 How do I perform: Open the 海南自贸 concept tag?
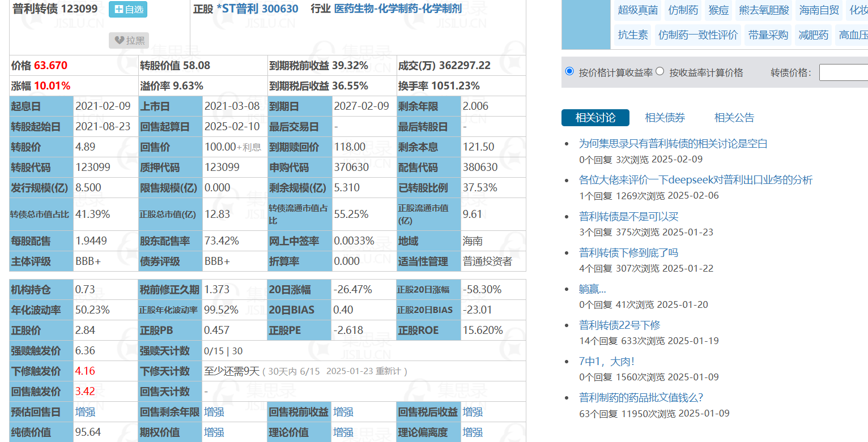pyautogui.click(x=819, y=10)
